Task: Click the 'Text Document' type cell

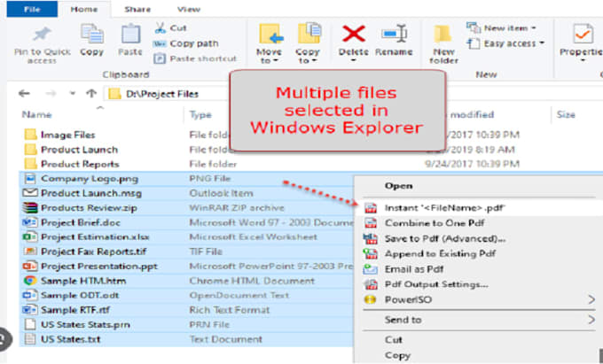Action: [x=225, y=339]
